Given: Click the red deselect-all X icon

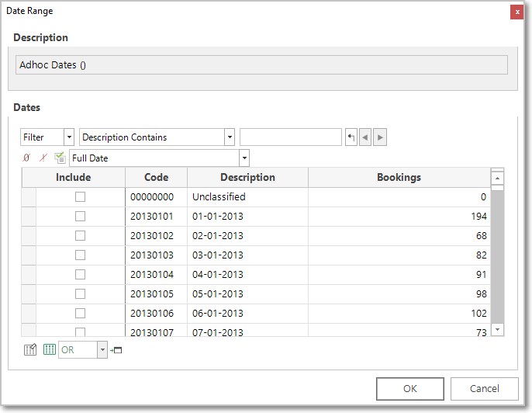Looking at the screenshot, I should 43,158.
